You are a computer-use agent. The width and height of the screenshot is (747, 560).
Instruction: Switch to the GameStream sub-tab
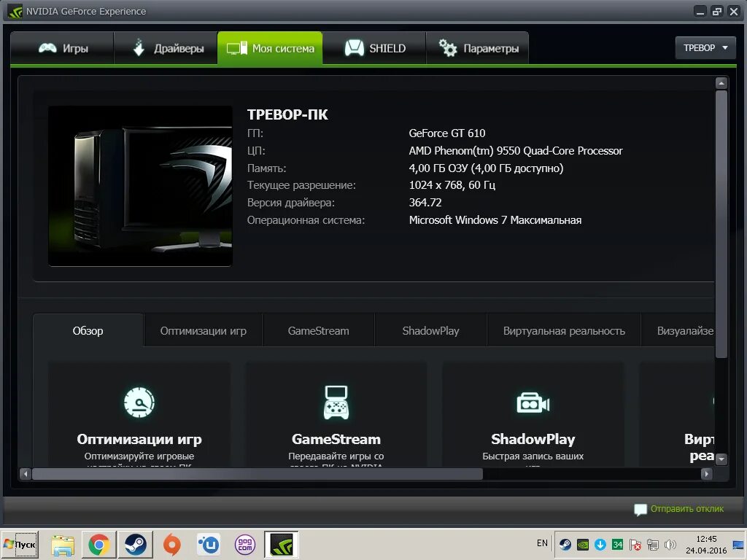pos(318,330)
